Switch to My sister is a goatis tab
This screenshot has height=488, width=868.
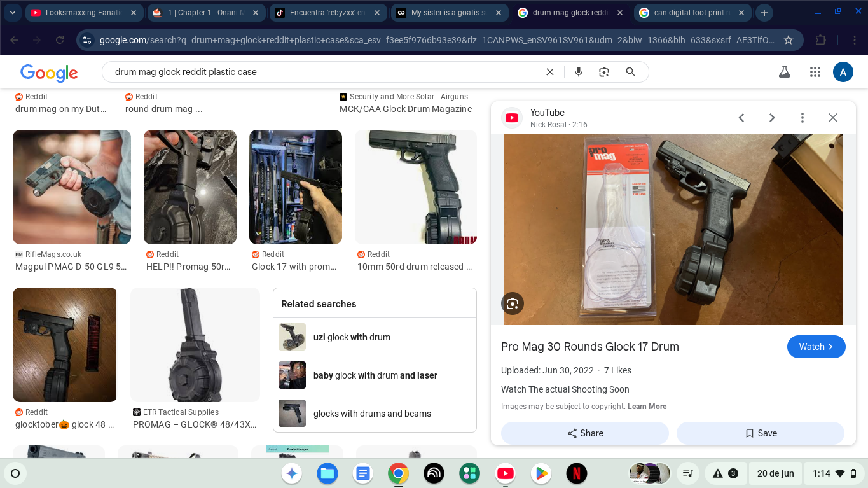pos(450,13)
